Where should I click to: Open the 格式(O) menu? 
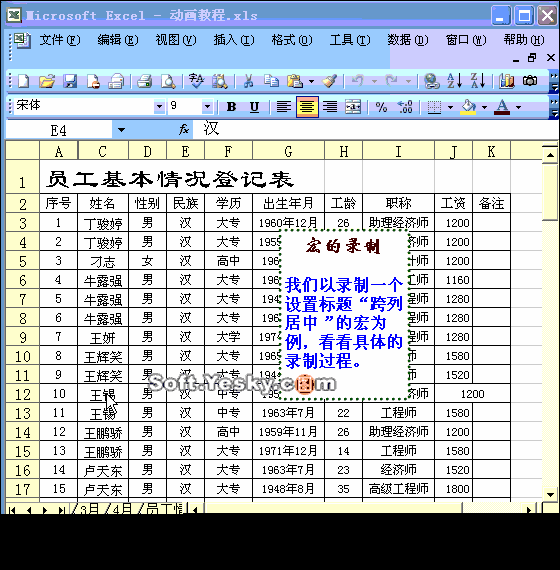click(x=292, y=40)
